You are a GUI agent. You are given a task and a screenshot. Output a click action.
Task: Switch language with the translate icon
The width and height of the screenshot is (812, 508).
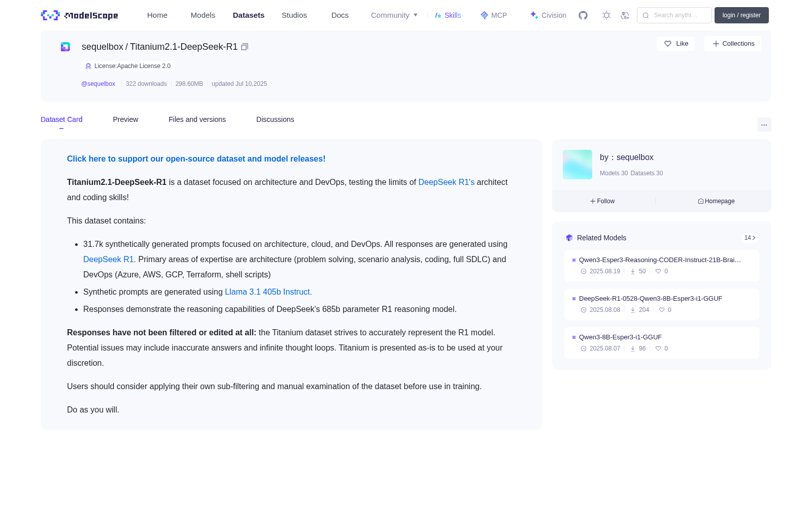tap(625, 15)
